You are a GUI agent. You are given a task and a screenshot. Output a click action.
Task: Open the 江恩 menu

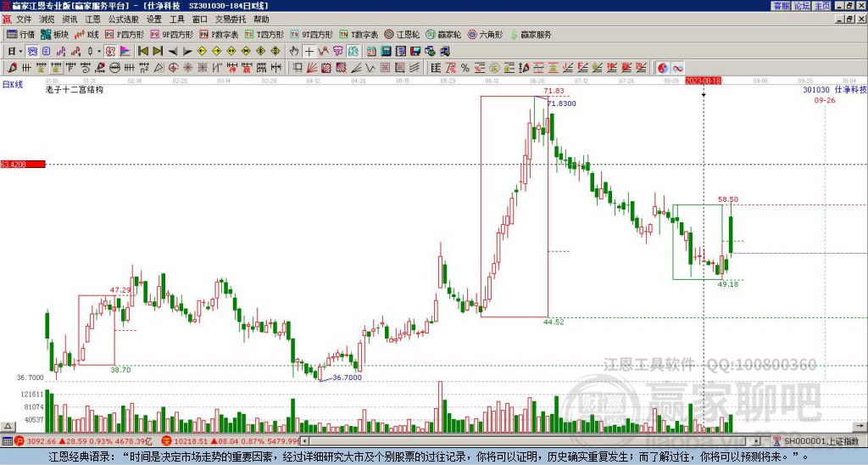click(92, 20)
